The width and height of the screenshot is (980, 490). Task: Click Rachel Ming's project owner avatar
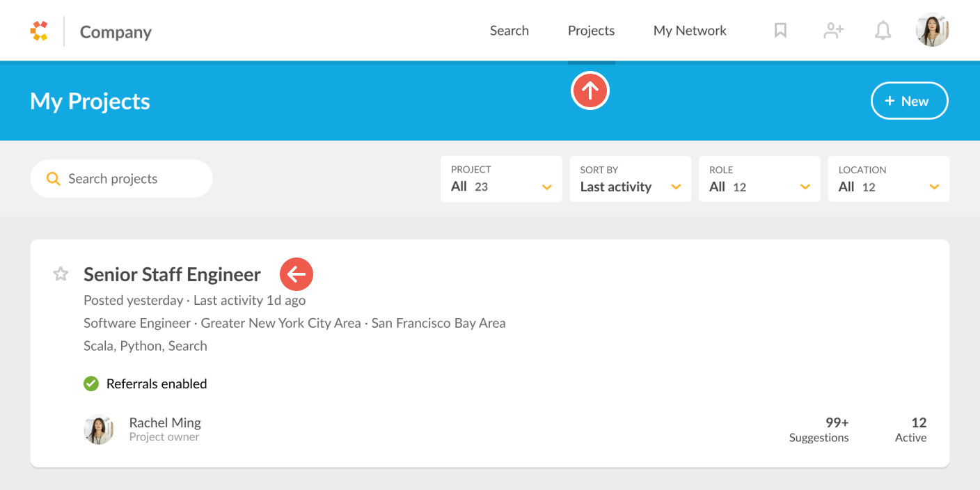click(x=99, y=429)
